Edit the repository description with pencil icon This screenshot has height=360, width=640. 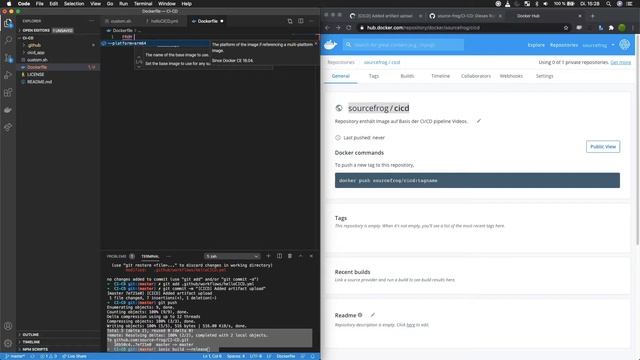(x=479, y=121)
